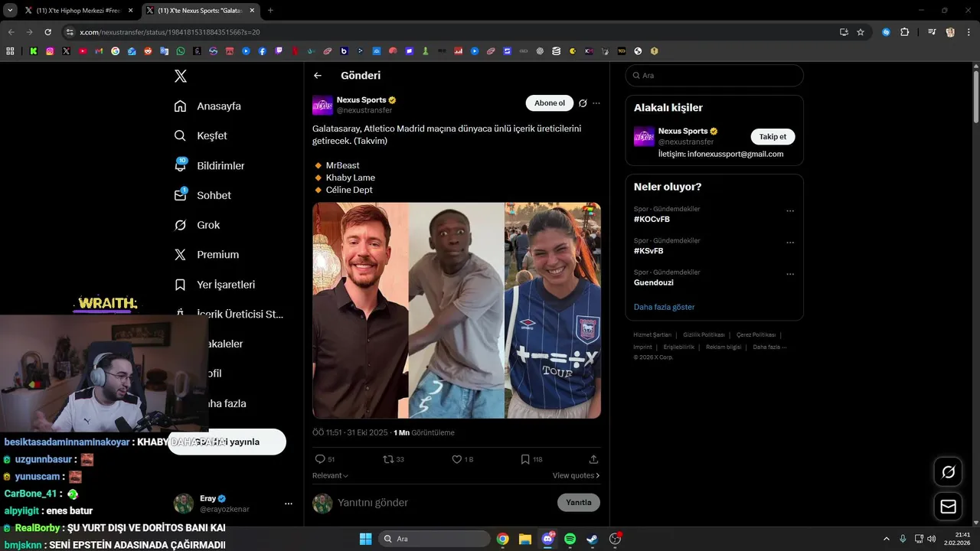Open Premium from sidebar

[x=206, y=255]
